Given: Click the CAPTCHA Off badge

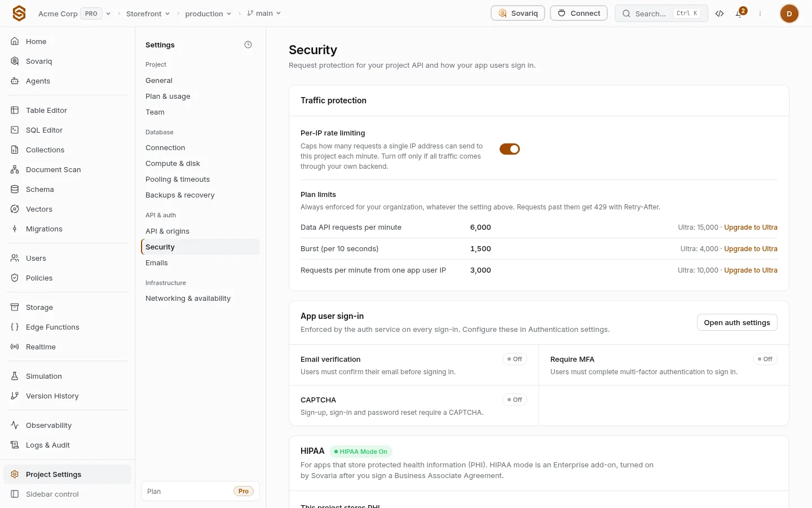Looking at the screenshot, I should [515, 400].
